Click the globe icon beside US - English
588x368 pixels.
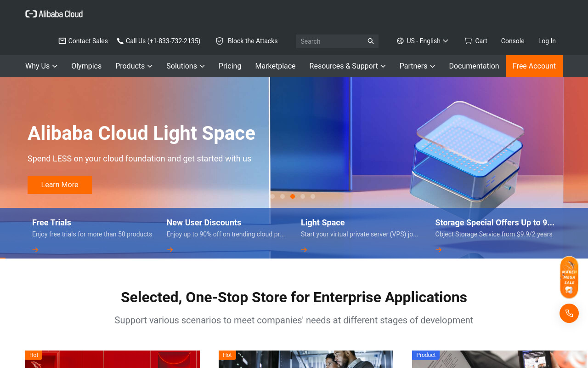coord(400,41)
